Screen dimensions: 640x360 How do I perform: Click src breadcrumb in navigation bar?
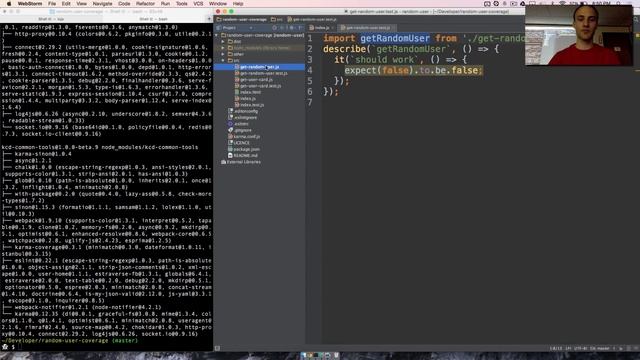[277, 19]
